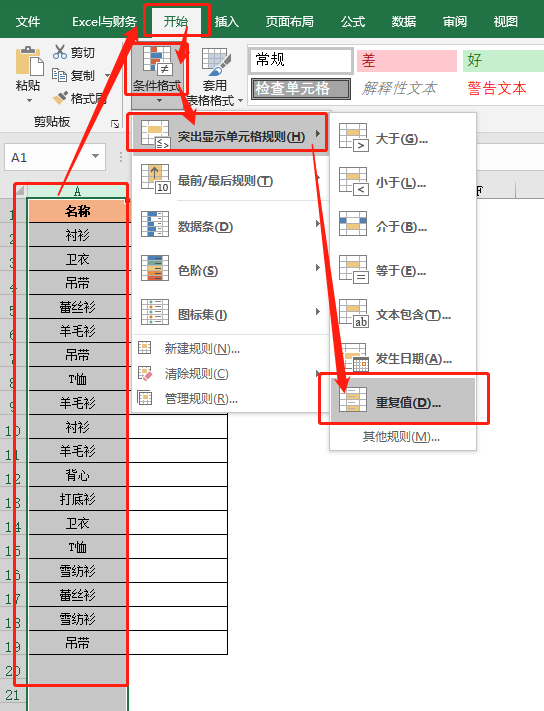The image size is (544, 711).
Task: Open the Excel与财务 tab
Action: 104,22
